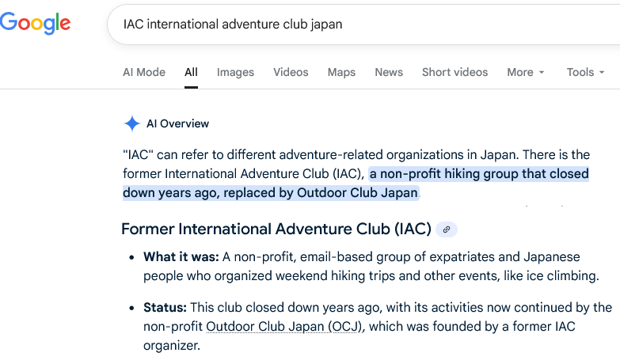Screen dimensions: 620x364
Task: Click the bold "Status:" label
Action: (165, 307)
